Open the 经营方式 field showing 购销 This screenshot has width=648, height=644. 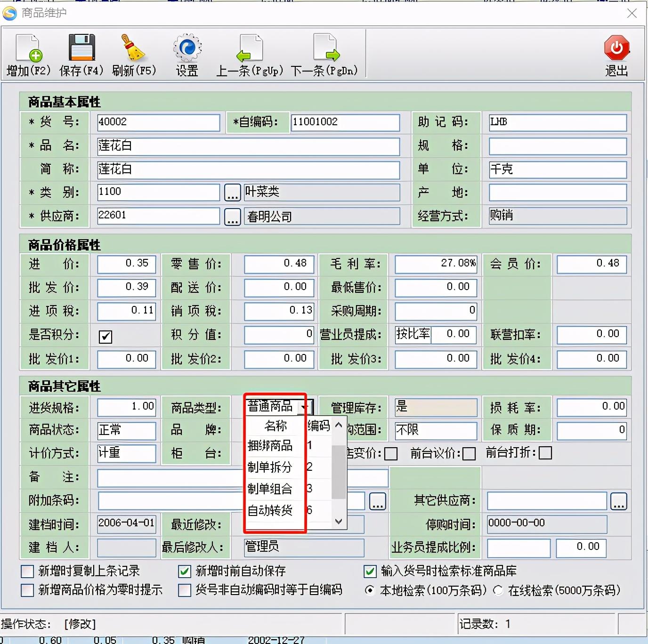point(558,216)
